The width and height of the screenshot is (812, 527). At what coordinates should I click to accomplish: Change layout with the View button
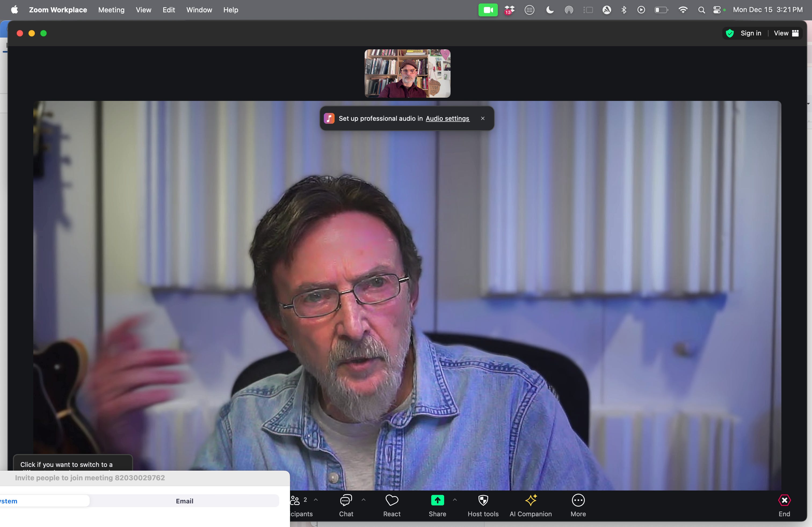(x=786, y=33)
